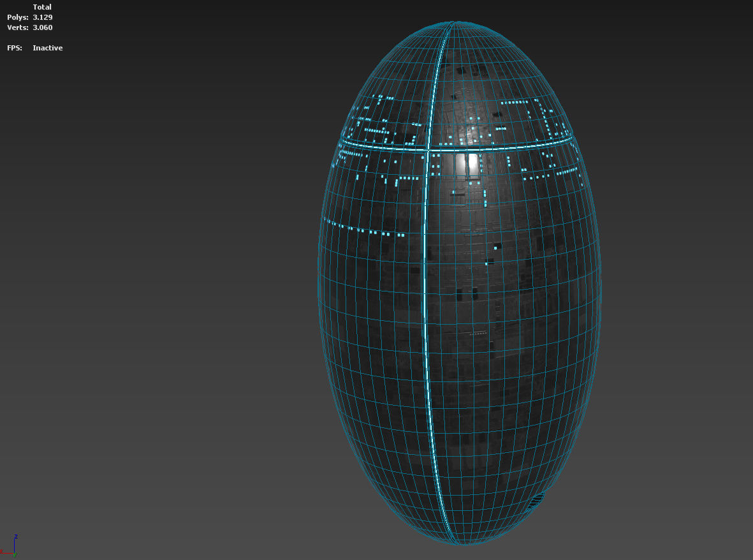
Task: Click the FPS Inactive status text
Action: [x=48, y=48]
